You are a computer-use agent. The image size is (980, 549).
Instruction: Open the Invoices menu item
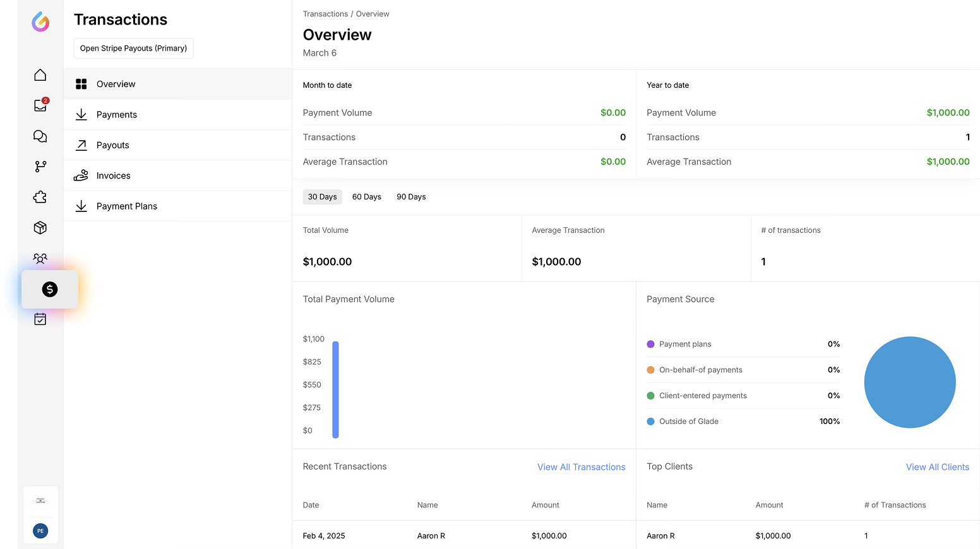pyautogui.click(x=114, y=176)
